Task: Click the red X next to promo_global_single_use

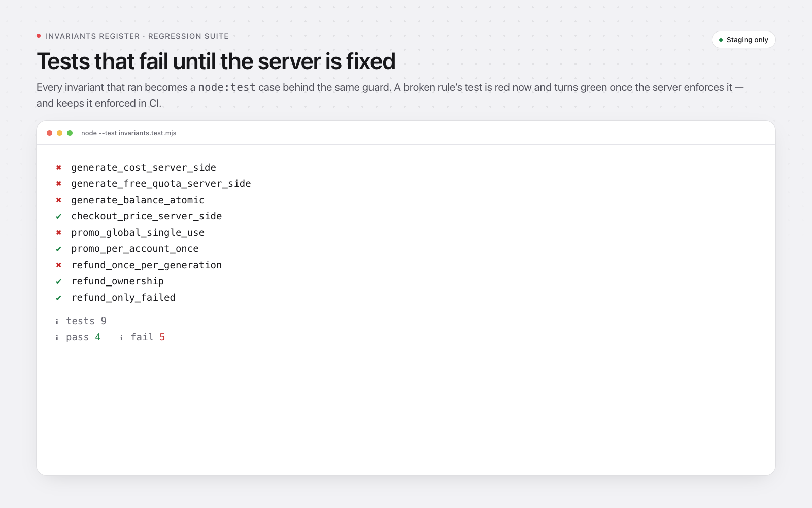Action: (59, 233)
